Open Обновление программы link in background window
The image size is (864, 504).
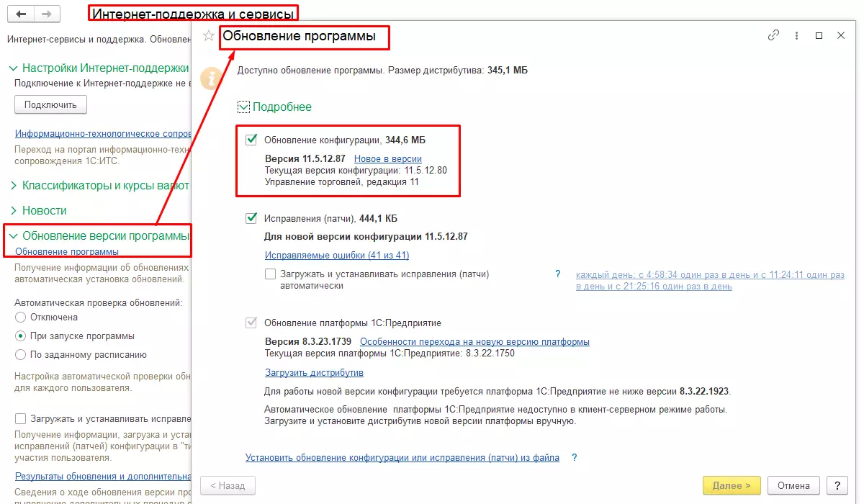coord(67,251)
